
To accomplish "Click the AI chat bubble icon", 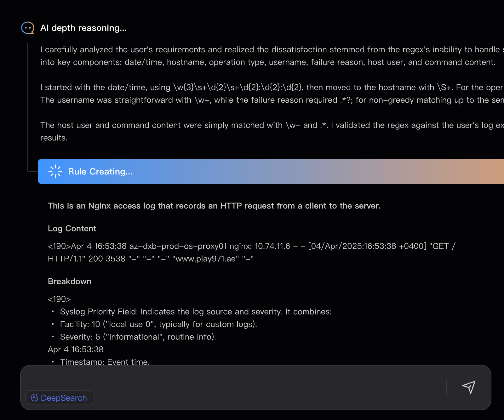I will point(28,28).
